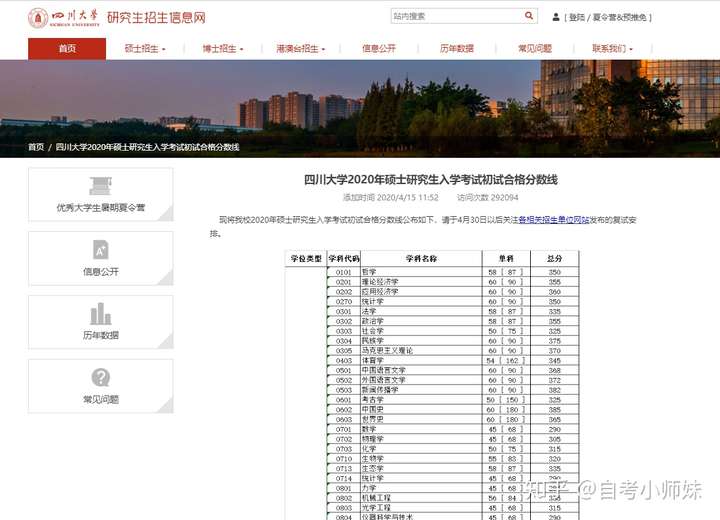Click the summer camp books icon
Image resolution: width=720 pixels, height=520 pixels.
(x=101, y=186)
